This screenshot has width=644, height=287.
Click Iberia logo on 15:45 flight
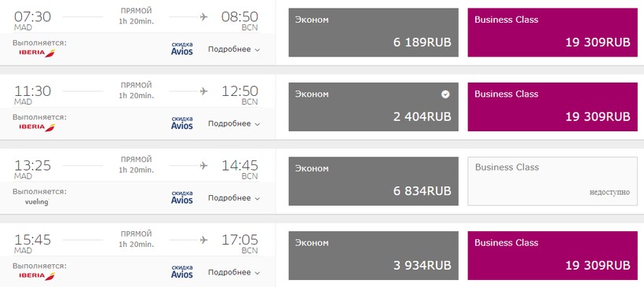[37, 276]
